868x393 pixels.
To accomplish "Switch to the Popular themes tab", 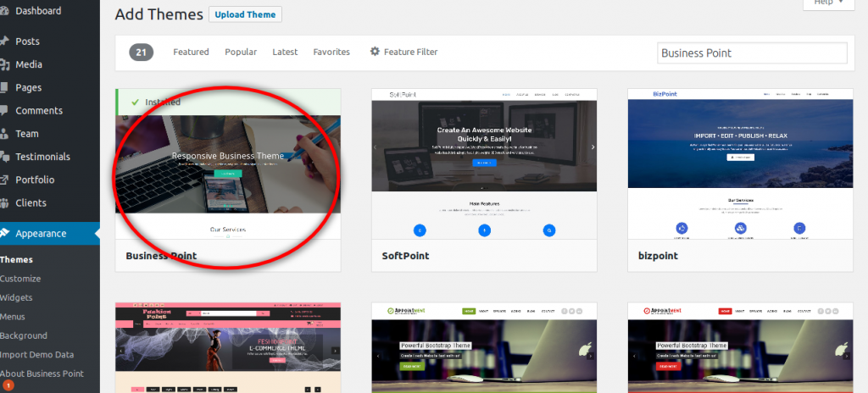I will [241, 52].
